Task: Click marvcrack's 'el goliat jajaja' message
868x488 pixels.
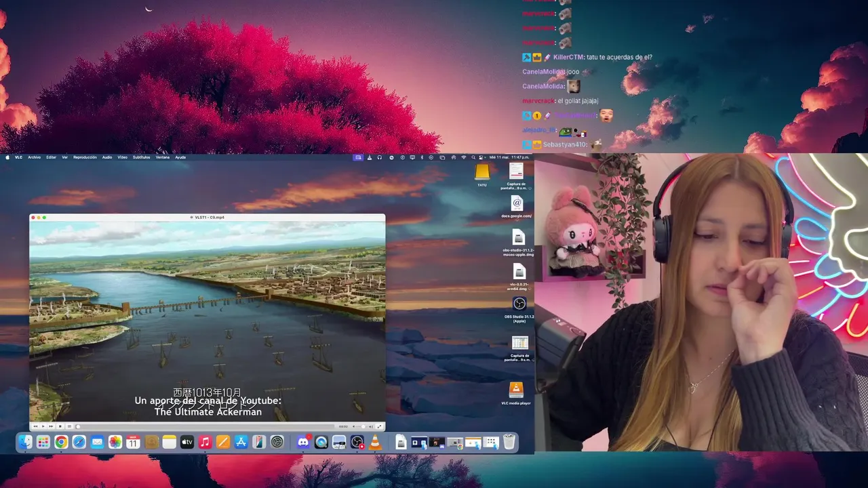Action: click(x=560, y=101)
